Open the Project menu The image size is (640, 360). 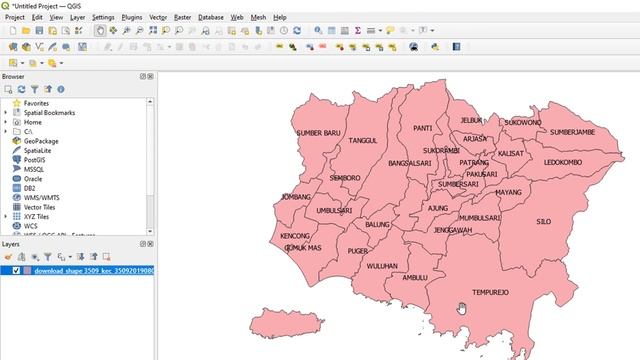15,18
